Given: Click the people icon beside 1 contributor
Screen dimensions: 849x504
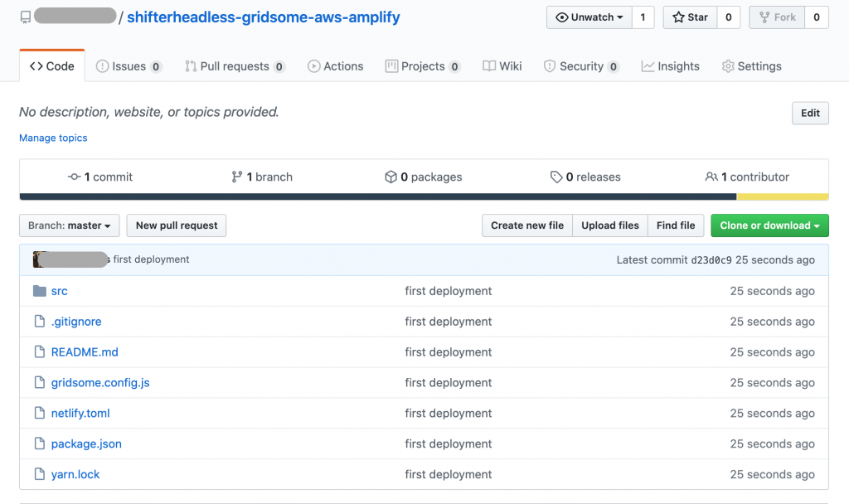Looking at the screenshot, I should point(711,177).
